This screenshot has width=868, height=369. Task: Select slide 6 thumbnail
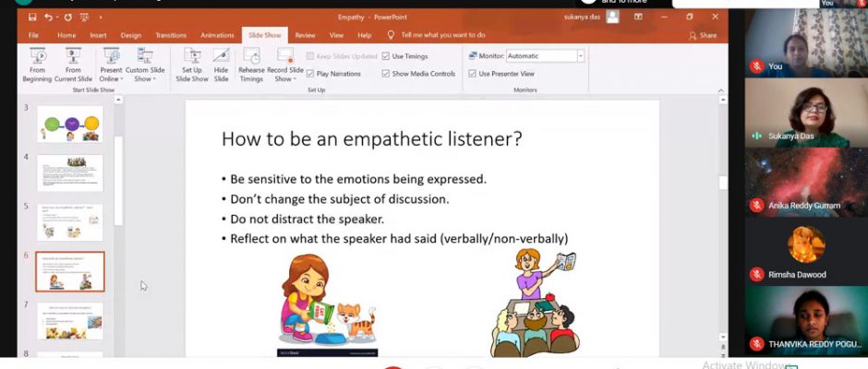click(x=70, y=271)
